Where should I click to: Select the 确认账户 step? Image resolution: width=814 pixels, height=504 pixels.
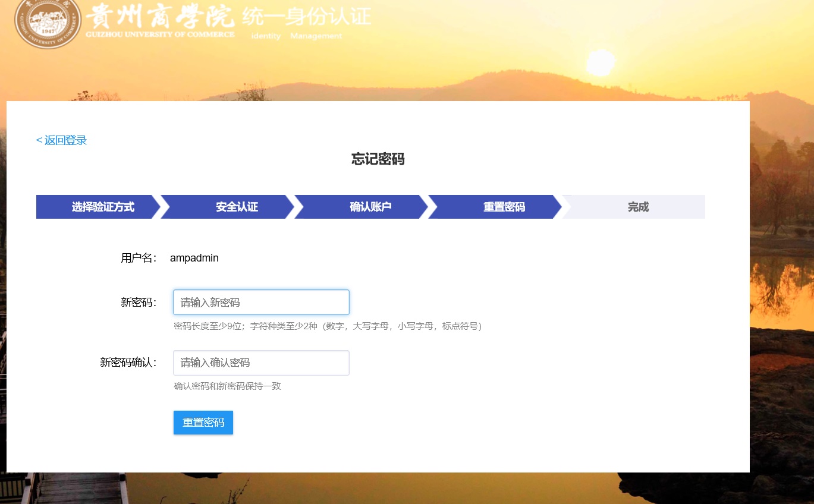[370, 207]
